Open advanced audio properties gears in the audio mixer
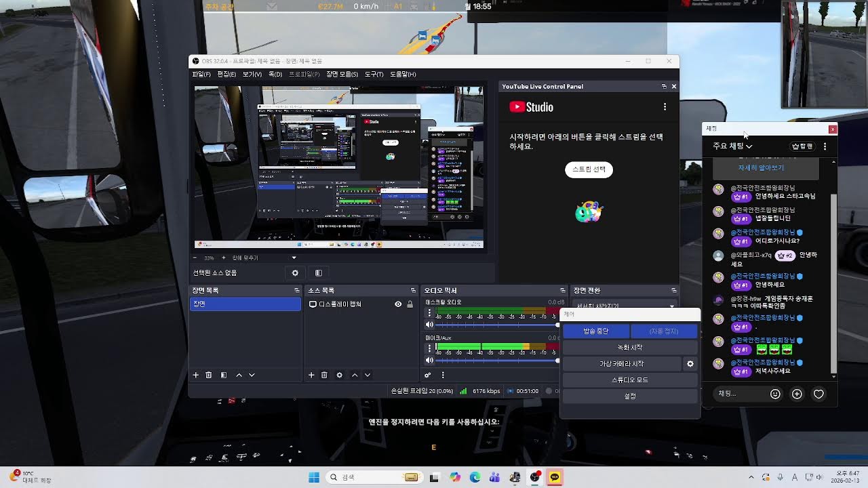Screen dimensions: 868x488 pos(428,375)
